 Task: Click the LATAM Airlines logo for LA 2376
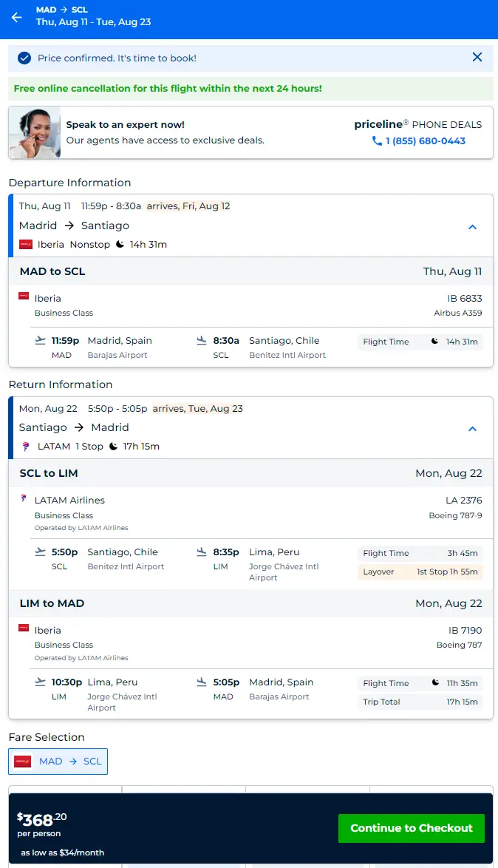24,500
